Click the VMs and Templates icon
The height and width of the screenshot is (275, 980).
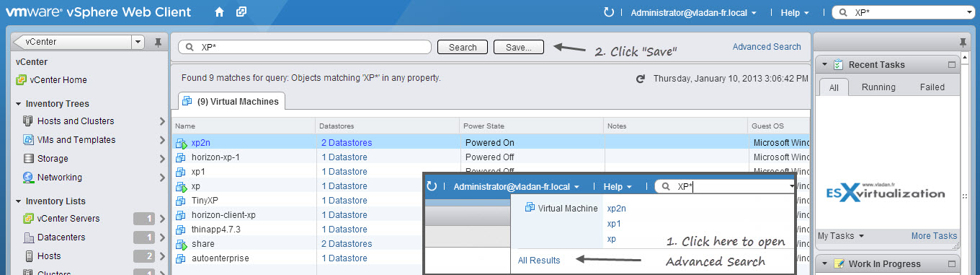coord(29,140)
